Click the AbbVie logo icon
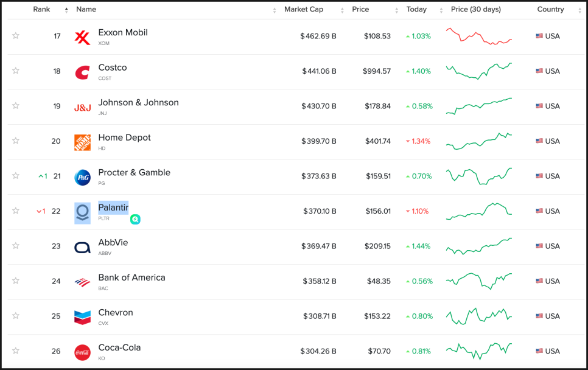The width and height of the screenshot is (588, 370). [x=83, y=248]
